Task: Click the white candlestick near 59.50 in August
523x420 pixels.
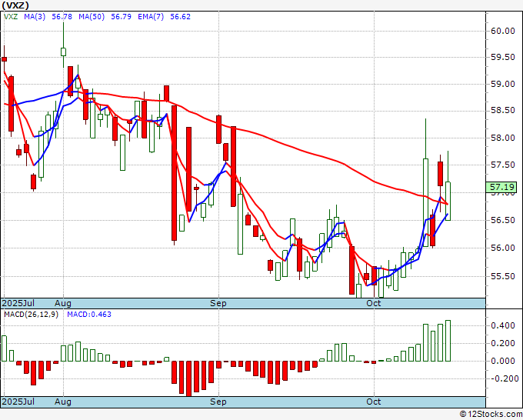Action: point(63,52)
